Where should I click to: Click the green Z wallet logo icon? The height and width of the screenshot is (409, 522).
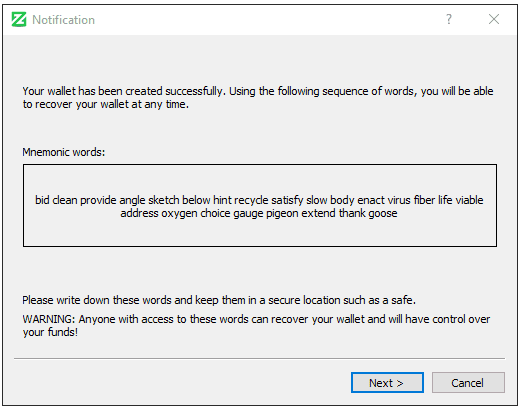tap(19, 19)
